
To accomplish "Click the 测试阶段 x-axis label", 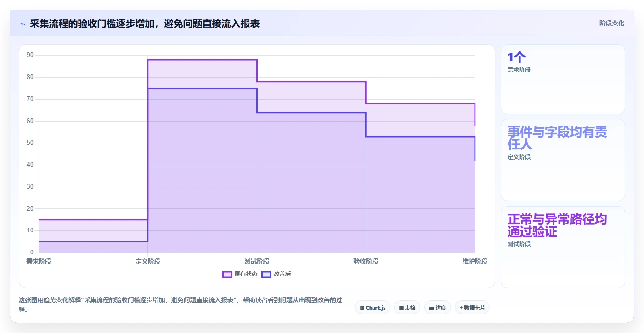I will click(257, 261).
